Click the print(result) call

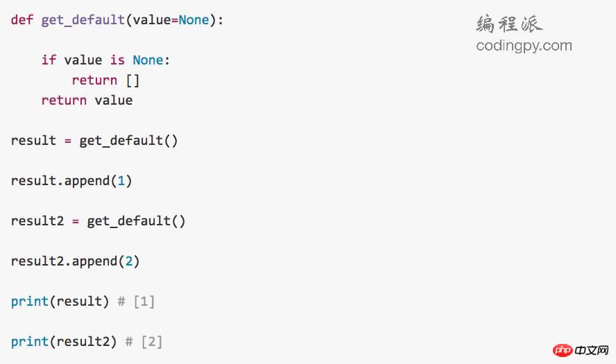[60, 302]
